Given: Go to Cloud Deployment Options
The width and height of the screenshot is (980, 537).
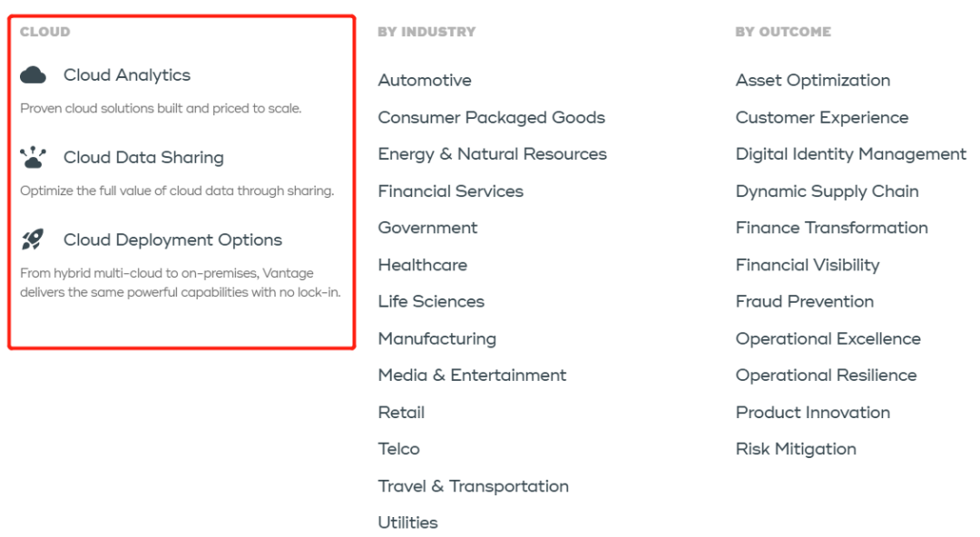Looking at the screenshot, I should (x=172, y=240).
